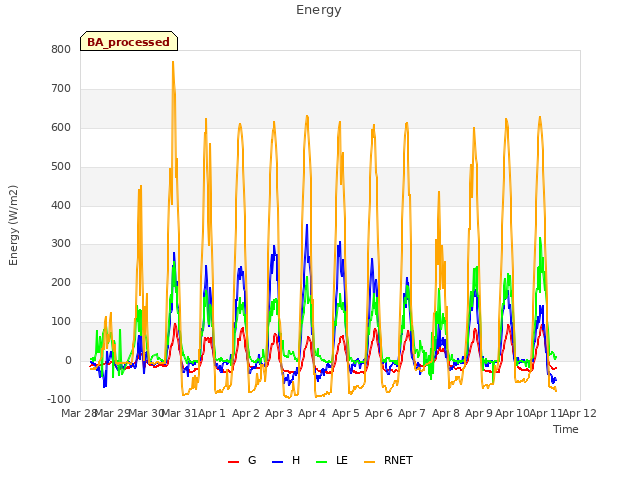
Task: Click the Apr 3 x-axis date label
Action: [279, 413]
